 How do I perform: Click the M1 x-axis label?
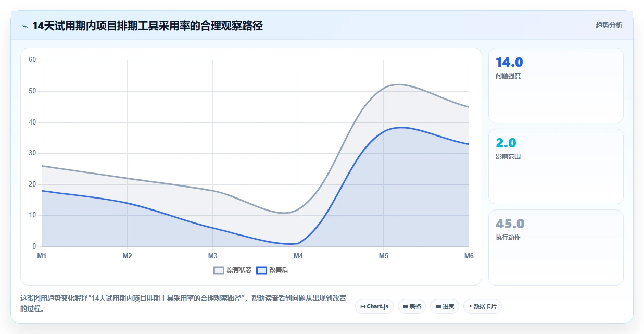[x=42, y=256]
